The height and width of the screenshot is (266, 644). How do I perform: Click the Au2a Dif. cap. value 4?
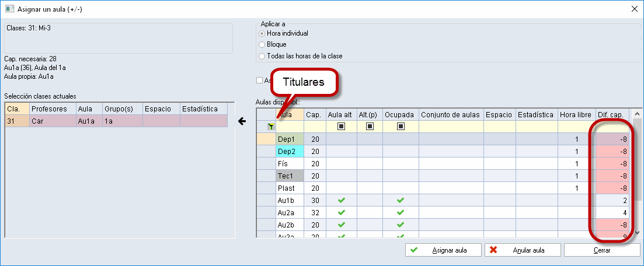612,213
